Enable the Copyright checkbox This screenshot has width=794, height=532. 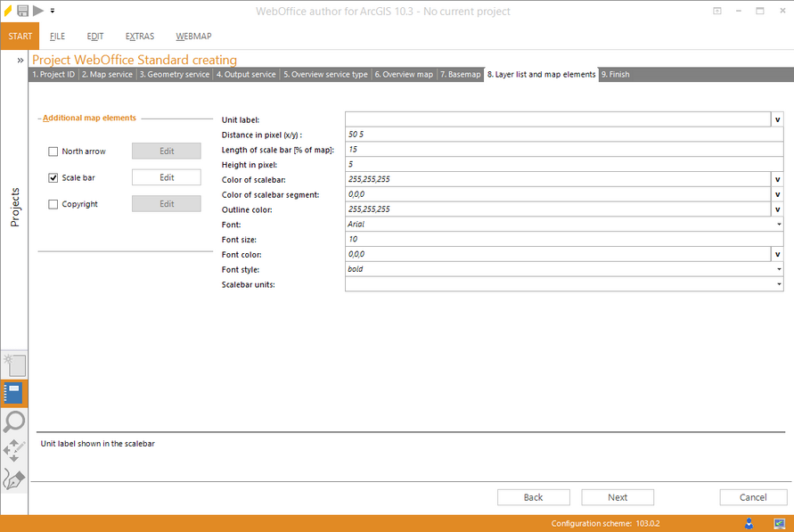53,203
